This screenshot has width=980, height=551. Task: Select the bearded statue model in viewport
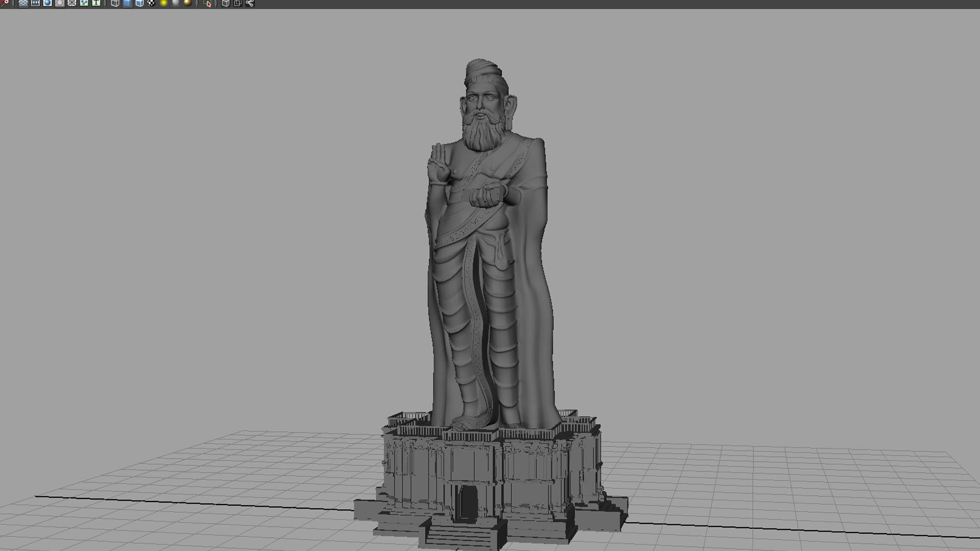pos(490,245)
